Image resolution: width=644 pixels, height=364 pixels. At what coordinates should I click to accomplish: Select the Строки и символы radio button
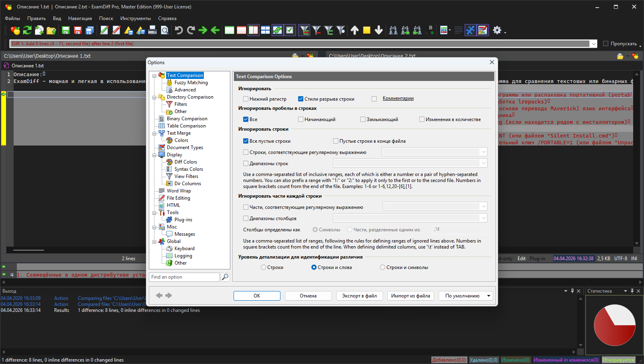(382, 267)
